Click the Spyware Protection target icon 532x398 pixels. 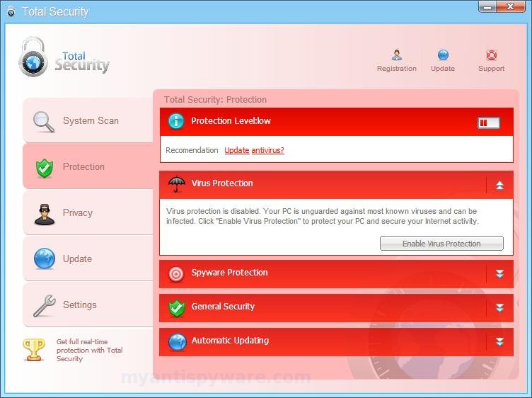click(176, 273)
